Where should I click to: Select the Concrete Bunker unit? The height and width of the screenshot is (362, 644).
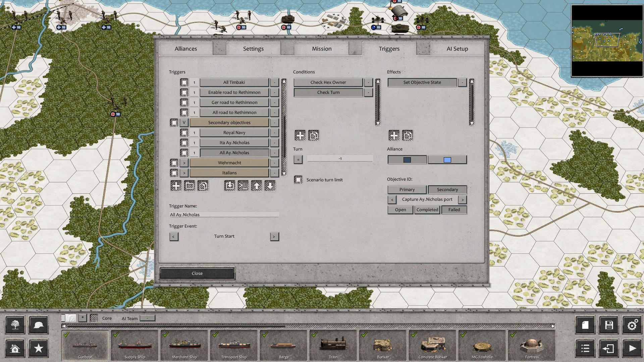(433, 345)
